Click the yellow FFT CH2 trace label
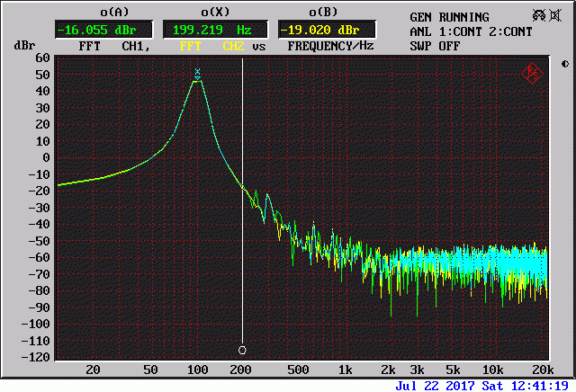The image size is (576, 392). click(212, 46)
